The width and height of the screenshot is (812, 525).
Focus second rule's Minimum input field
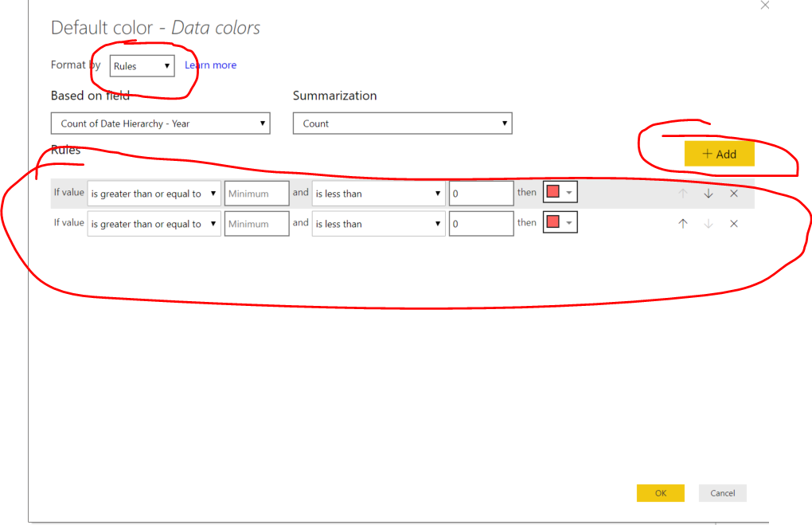(x=257, y=224)
